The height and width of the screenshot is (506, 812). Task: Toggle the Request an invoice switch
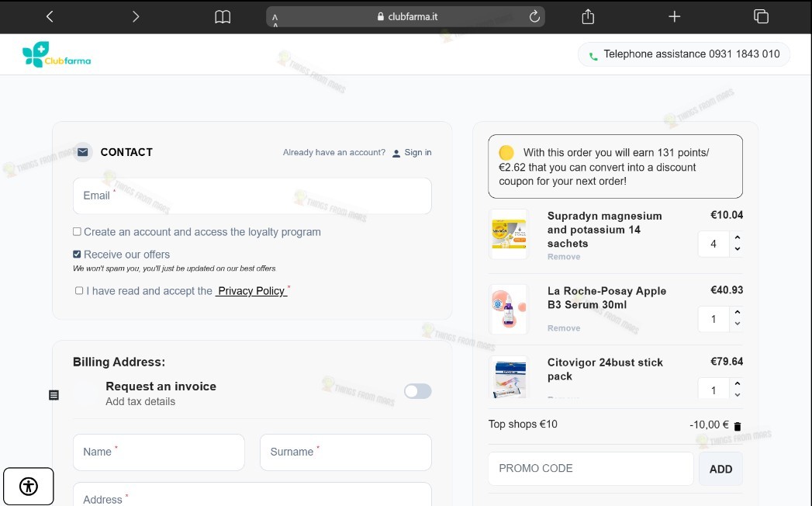coord(418,391)
